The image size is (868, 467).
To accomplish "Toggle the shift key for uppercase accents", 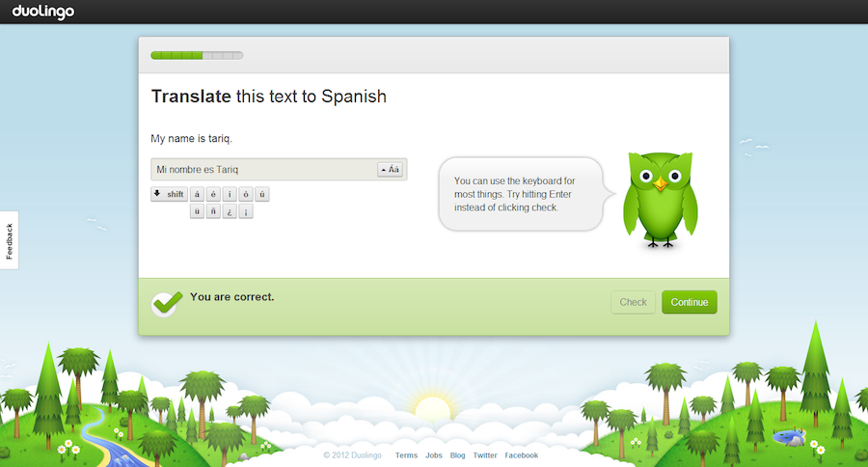I will pos(170,194).
